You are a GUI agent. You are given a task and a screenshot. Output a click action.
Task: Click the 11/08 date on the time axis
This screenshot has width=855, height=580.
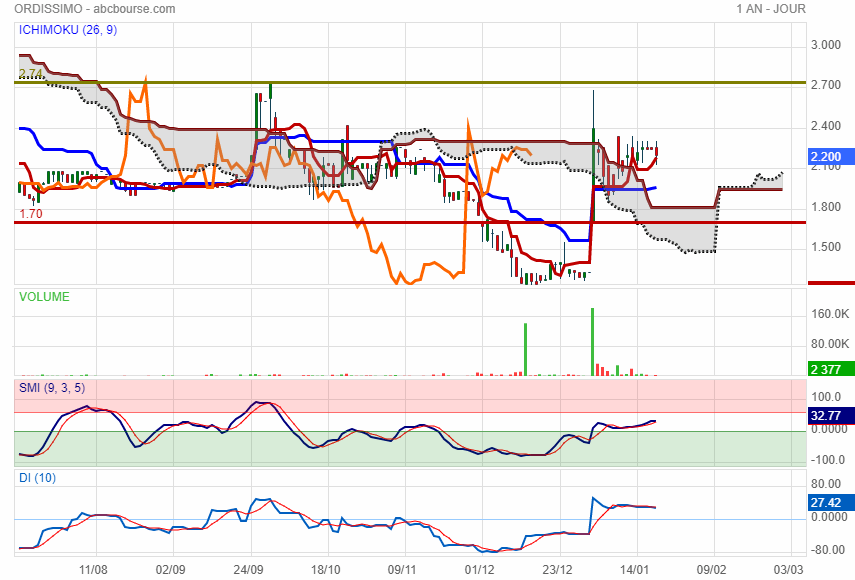[x=93, y=570]
